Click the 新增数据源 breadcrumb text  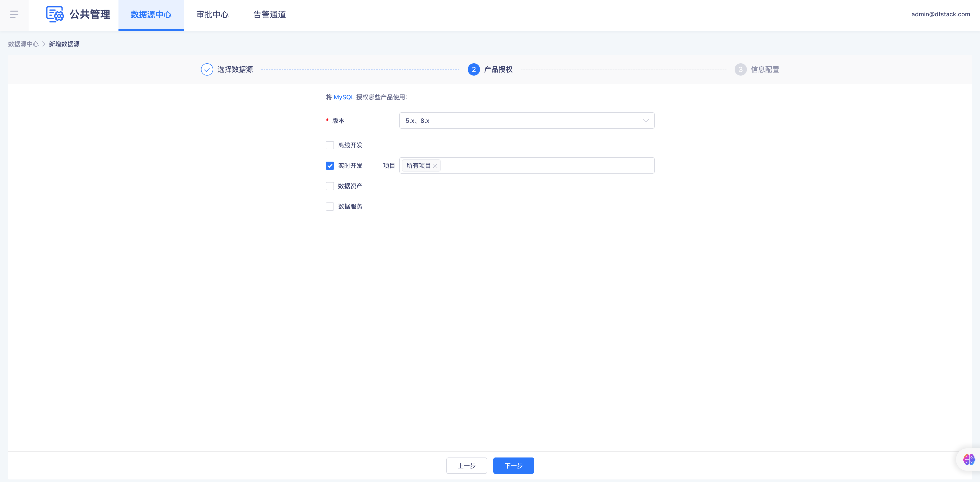point(64,44)
